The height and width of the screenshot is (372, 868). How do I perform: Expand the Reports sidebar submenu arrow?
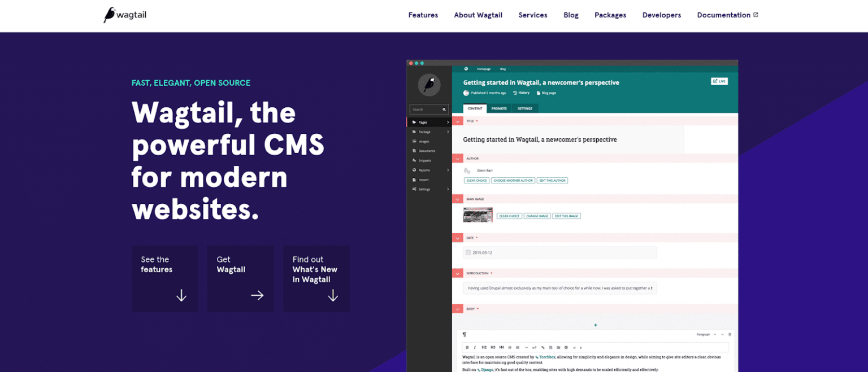click(448, 170)
